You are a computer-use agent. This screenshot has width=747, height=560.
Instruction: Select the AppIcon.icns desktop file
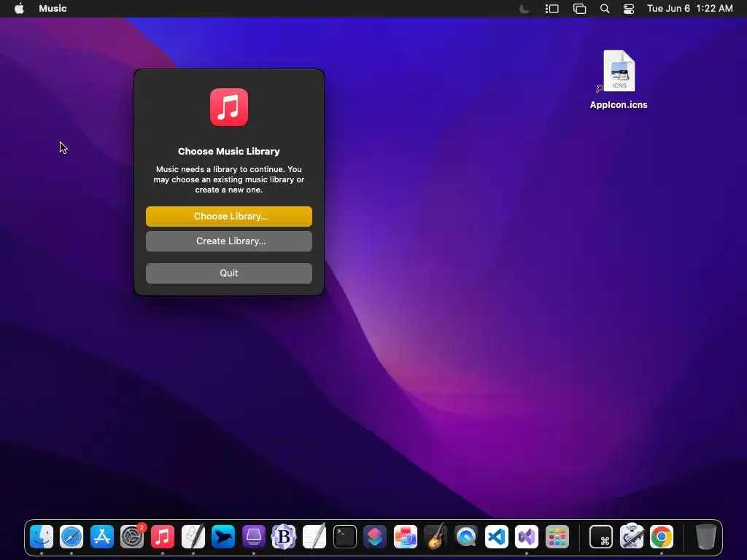click(619, 80)
